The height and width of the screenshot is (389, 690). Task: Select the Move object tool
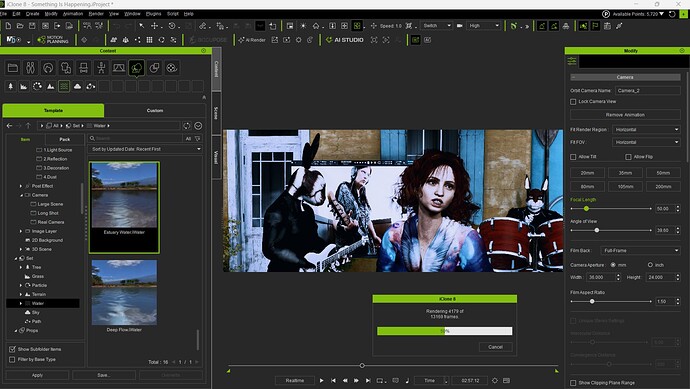[x=154, y=26]
